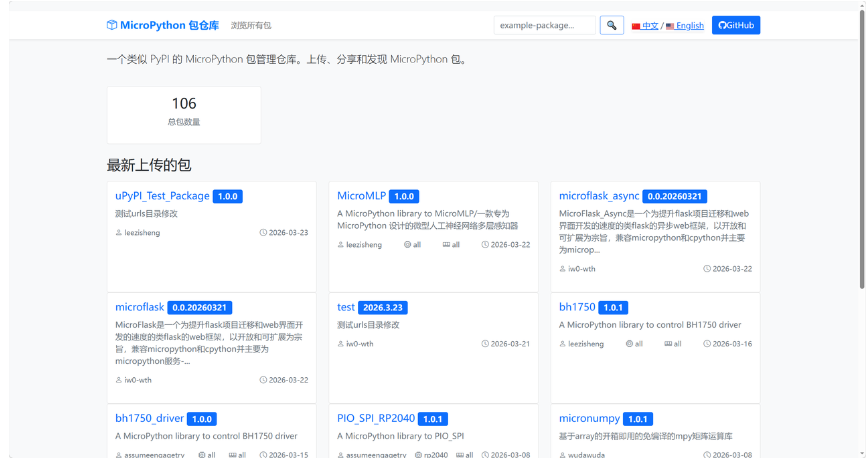Click the date 2026-03-23

[289, 233]
